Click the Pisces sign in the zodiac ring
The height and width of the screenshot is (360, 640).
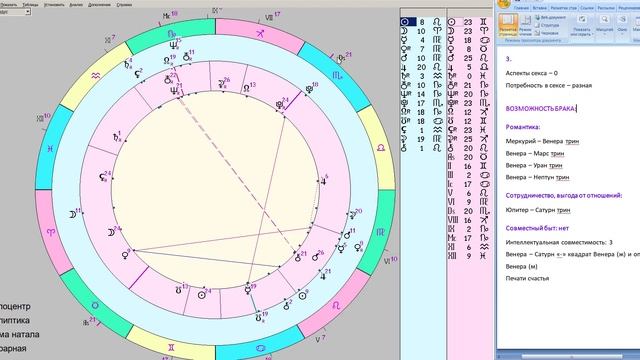pos(50,149)
